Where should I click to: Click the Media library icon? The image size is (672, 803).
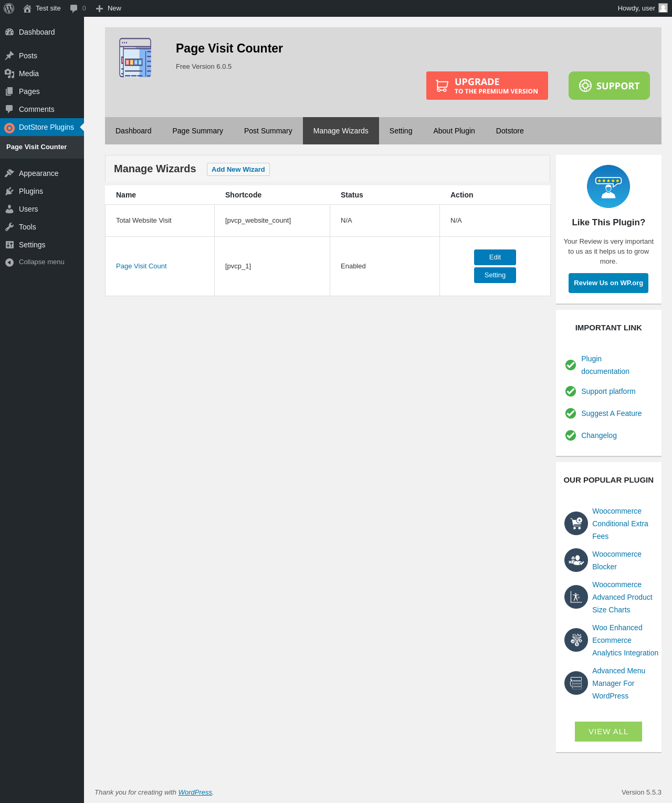[x=9, y=74]
